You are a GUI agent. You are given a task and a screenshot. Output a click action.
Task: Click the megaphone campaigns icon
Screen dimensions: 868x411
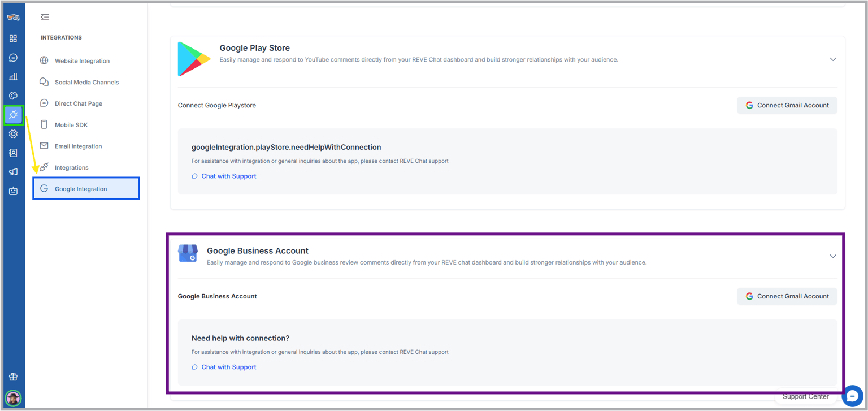(13, 172)
